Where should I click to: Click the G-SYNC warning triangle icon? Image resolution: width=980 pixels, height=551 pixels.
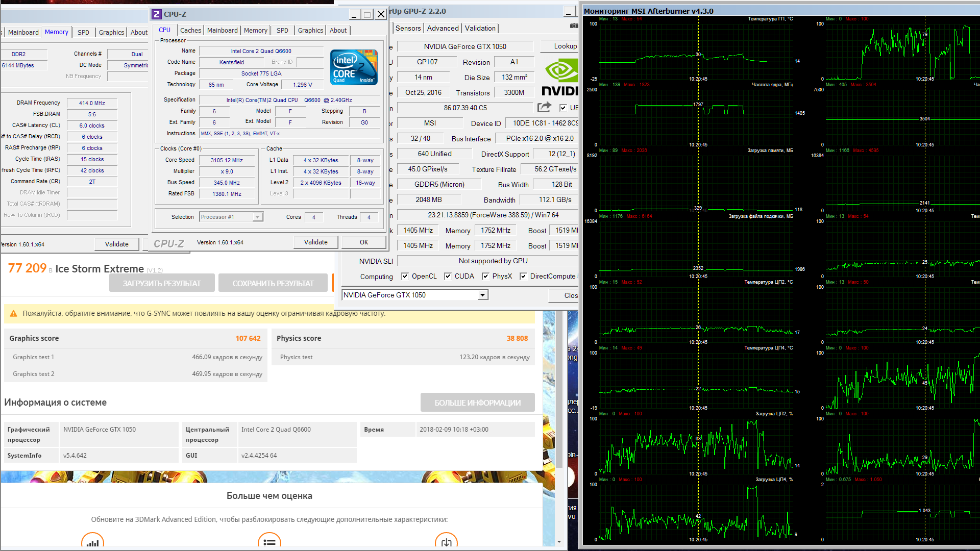(x=13, y=314)
